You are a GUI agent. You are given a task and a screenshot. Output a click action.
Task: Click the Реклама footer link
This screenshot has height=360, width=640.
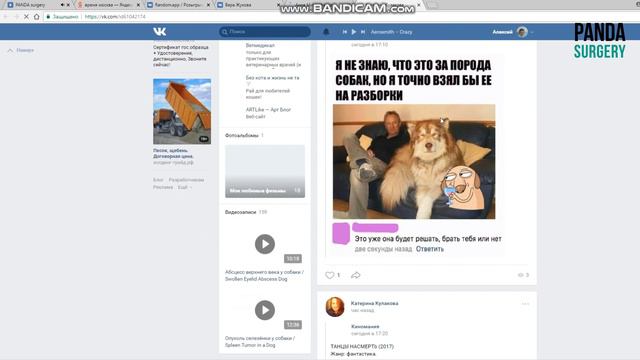pos(163,187)
